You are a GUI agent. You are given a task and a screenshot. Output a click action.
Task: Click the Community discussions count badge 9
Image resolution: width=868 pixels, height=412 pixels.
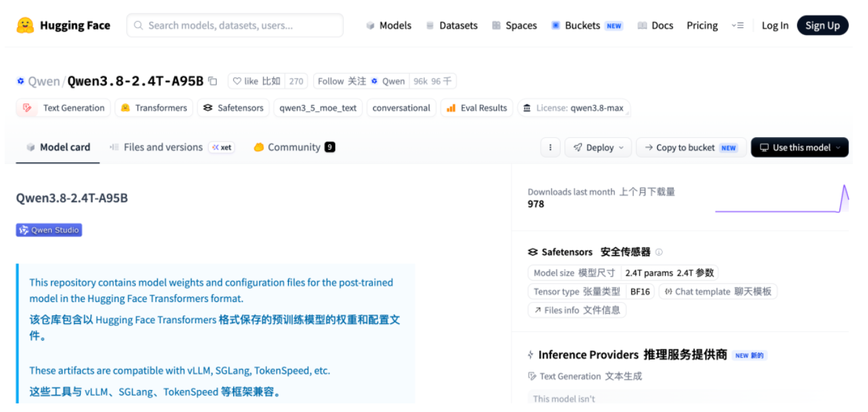click(x=330, y=147)
